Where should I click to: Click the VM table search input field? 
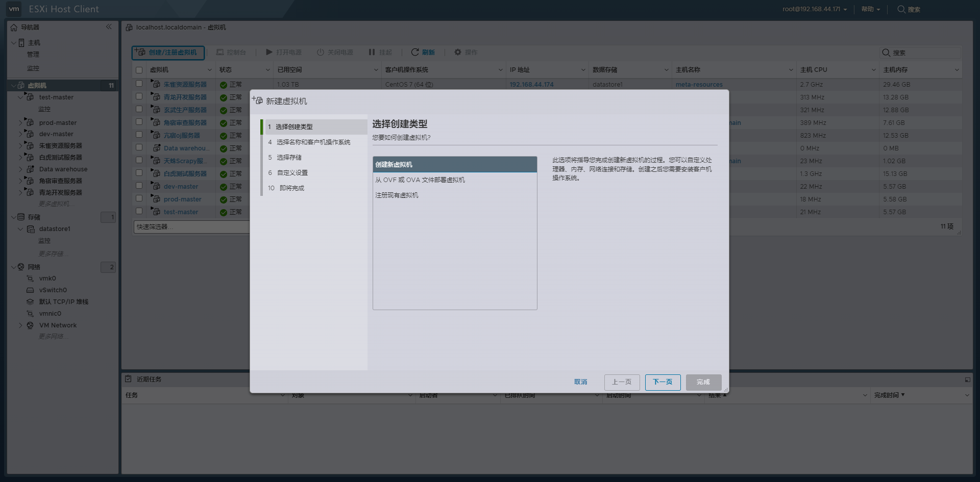tap(920, 53)
